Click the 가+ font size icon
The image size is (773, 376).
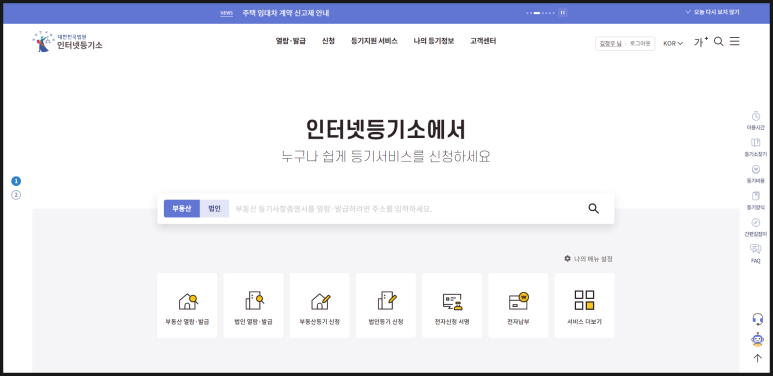pyautogui.click(x=701, y=42)
